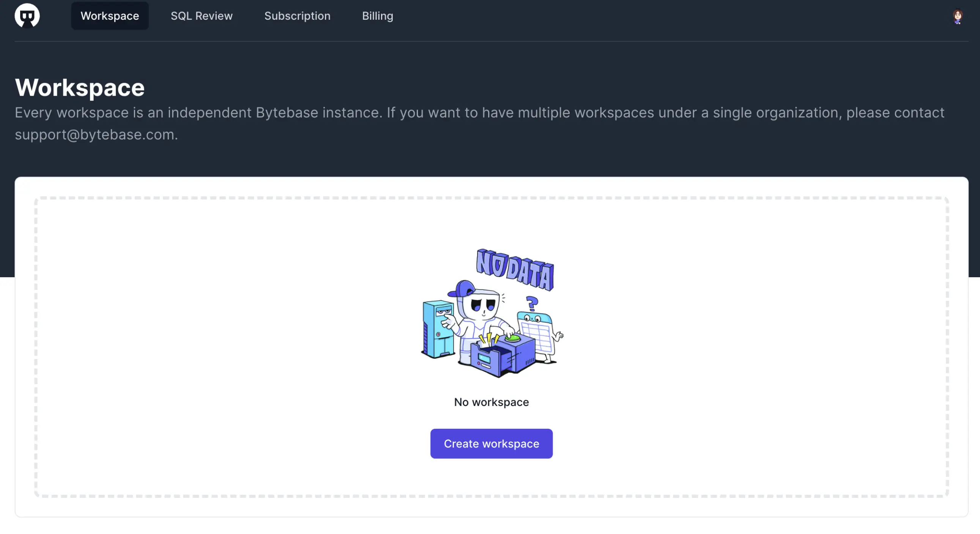Click the Create workspace button

click(x=491, y=443)
